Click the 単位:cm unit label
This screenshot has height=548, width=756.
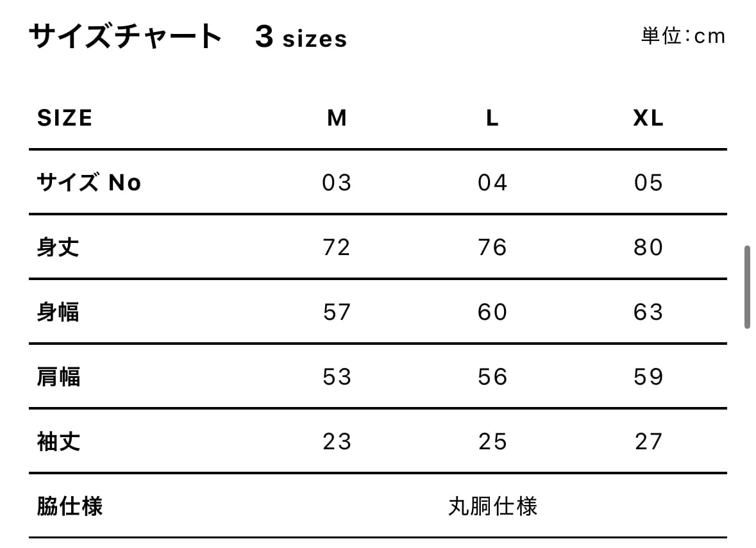(x=683, y=36)
